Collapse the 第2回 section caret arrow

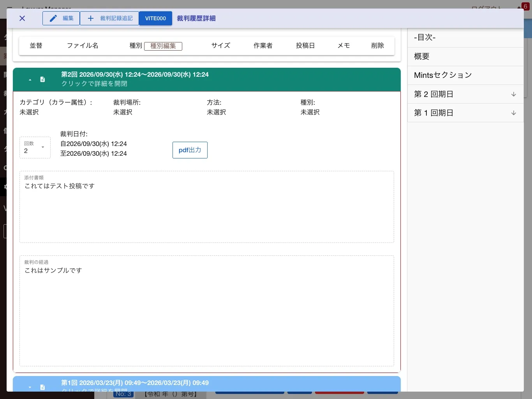30,79
